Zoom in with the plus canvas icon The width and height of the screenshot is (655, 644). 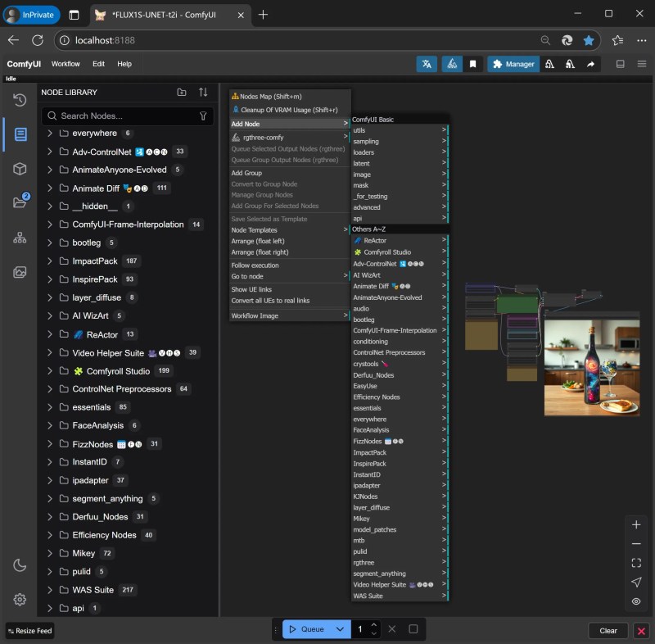click(636, 525)
